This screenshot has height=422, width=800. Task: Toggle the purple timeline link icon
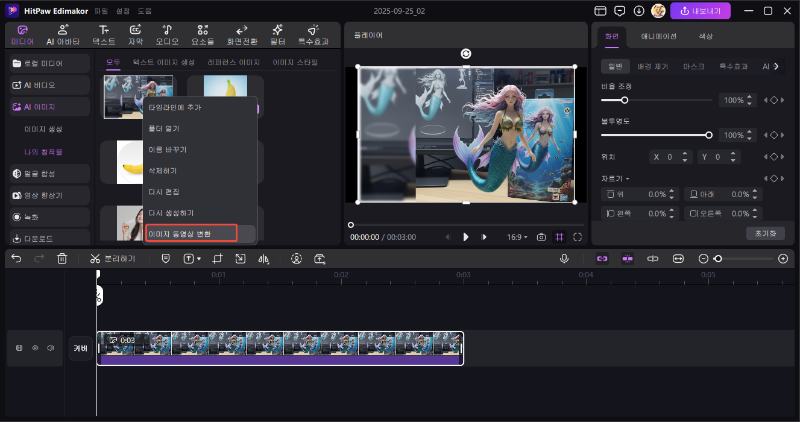(602, 259)
